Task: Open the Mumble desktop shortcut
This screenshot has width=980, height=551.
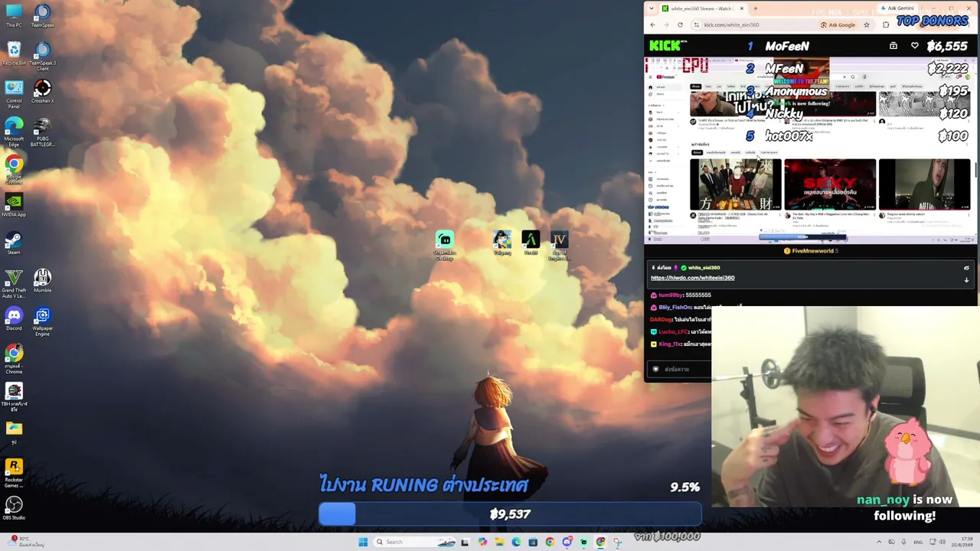Action: pyautogui.click(x=43, y=281)
